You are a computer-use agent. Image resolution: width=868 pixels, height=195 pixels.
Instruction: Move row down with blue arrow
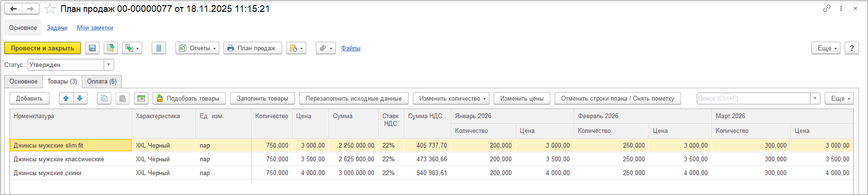tap(80, 98)
